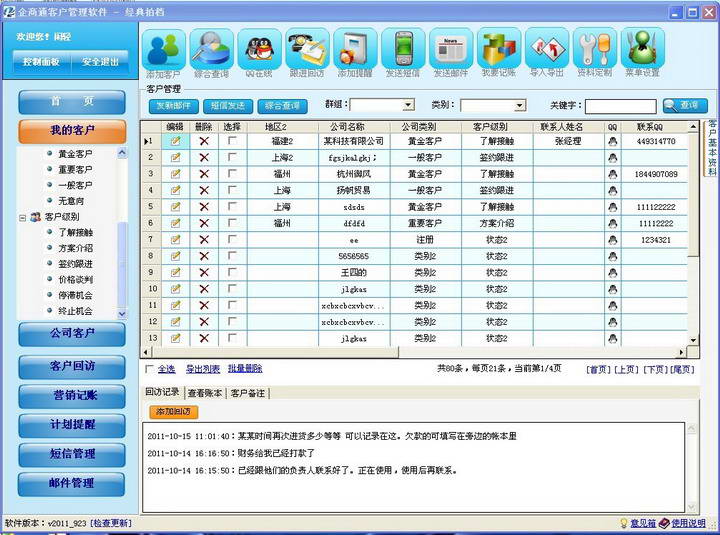The height and width of the screenshot is (535, 720).
Task: Tick the 选择 checkbox for 扬帆贸易
Action: pos(232,190)
